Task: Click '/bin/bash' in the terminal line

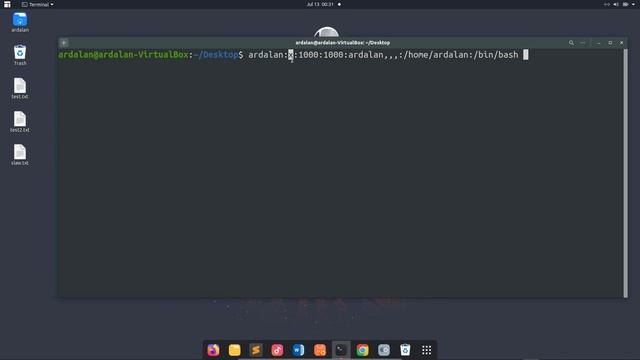Action: (x=496, y=55)
